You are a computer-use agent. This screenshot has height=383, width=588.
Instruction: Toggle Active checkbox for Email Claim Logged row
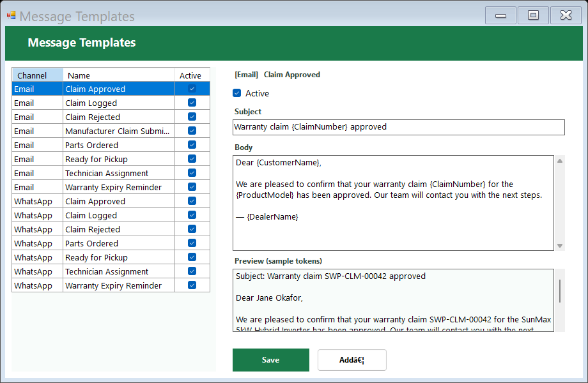pyautogui.click(x=192, y=103)
